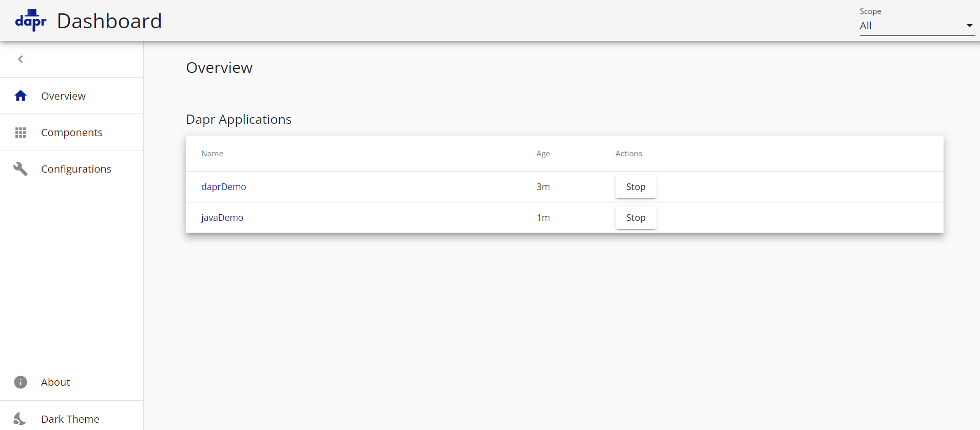Viewport: 980px width, 430px height.
Task: Open the About entry in the sidebar
Action: (x=71, y=382)
